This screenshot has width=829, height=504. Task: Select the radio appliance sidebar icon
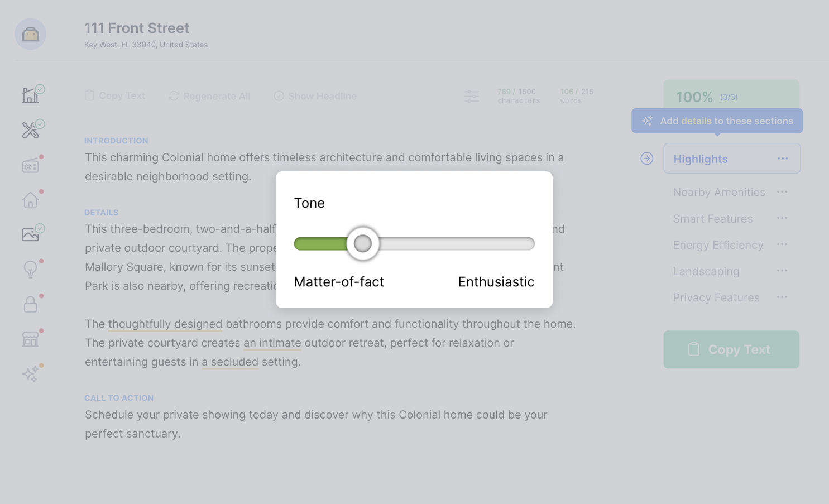tap(31, 166)
